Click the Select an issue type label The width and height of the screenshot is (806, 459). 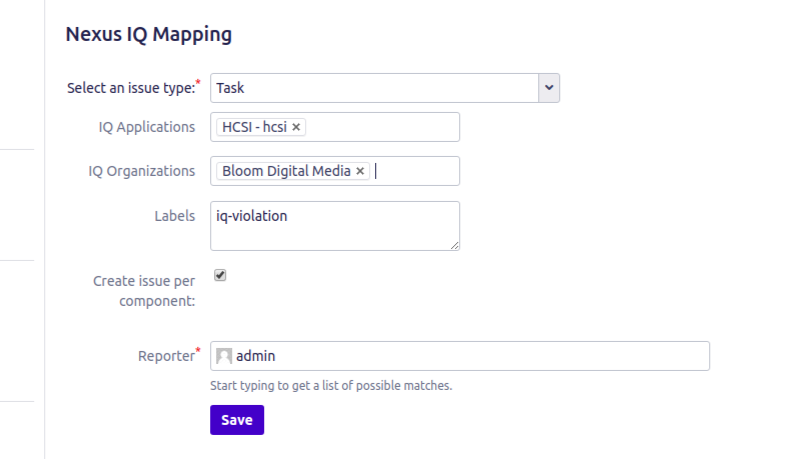tap(130, 88)
